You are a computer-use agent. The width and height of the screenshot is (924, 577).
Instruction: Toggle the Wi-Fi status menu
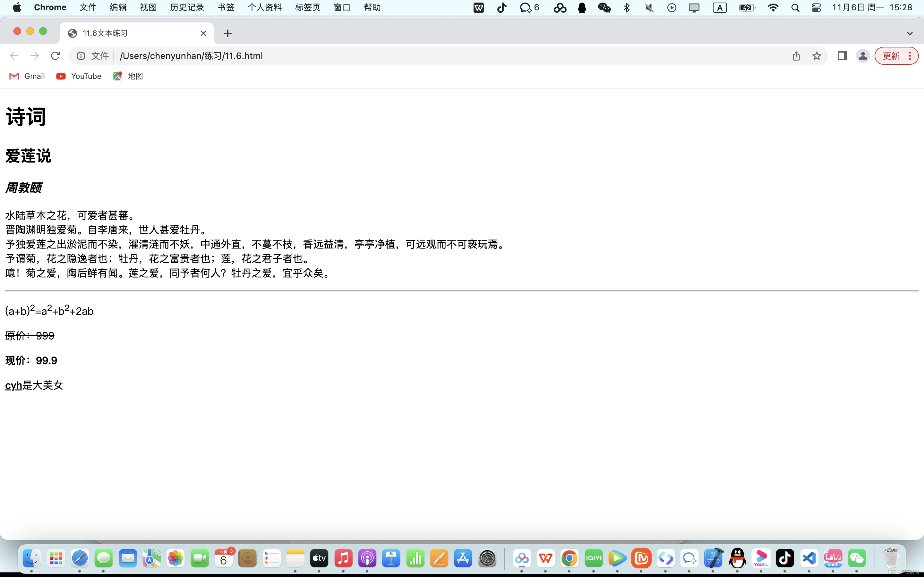coord(773,8)
